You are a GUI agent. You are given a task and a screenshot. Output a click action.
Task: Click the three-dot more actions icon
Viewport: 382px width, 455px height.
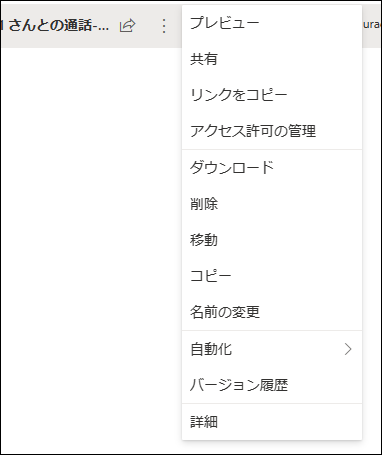point(164,26)
